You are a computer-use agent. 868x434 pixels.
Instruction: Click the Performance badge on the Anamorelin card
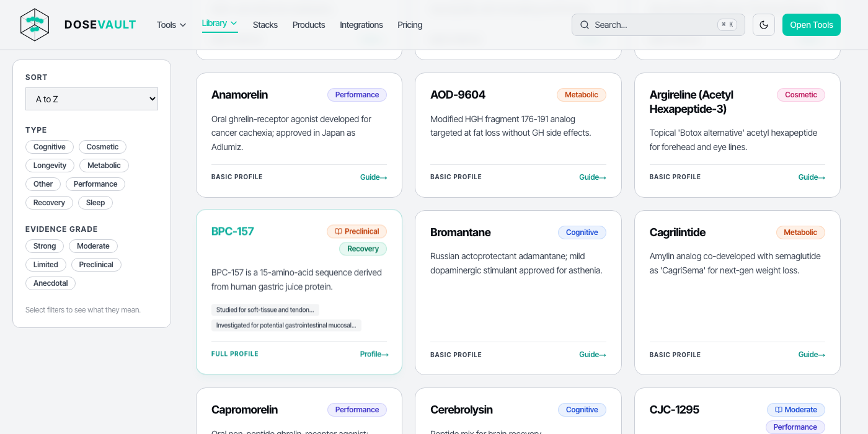(357, 95)
